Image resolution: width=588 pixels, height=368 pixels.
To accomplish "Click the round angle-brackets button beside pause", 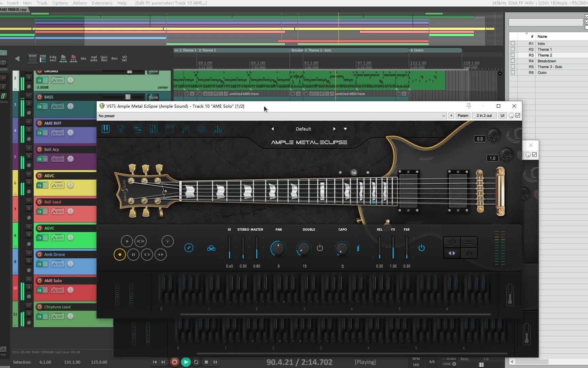I will click(147, 255).
